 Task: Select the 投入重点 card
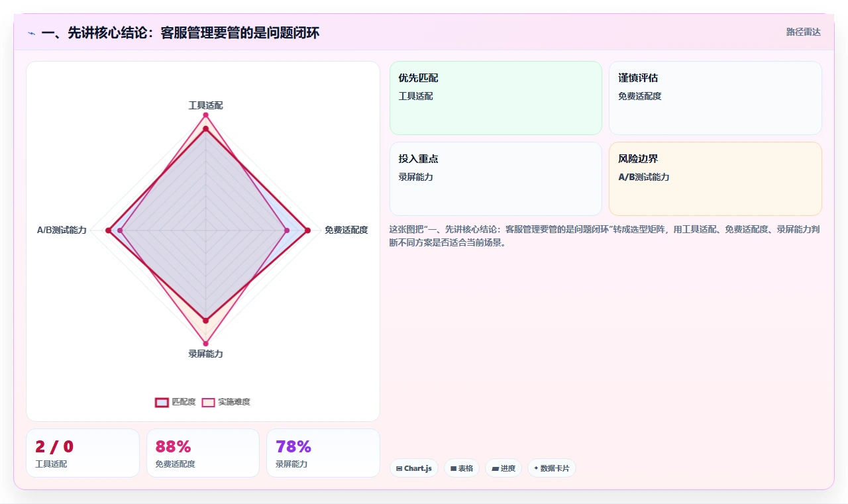point(496,179)
